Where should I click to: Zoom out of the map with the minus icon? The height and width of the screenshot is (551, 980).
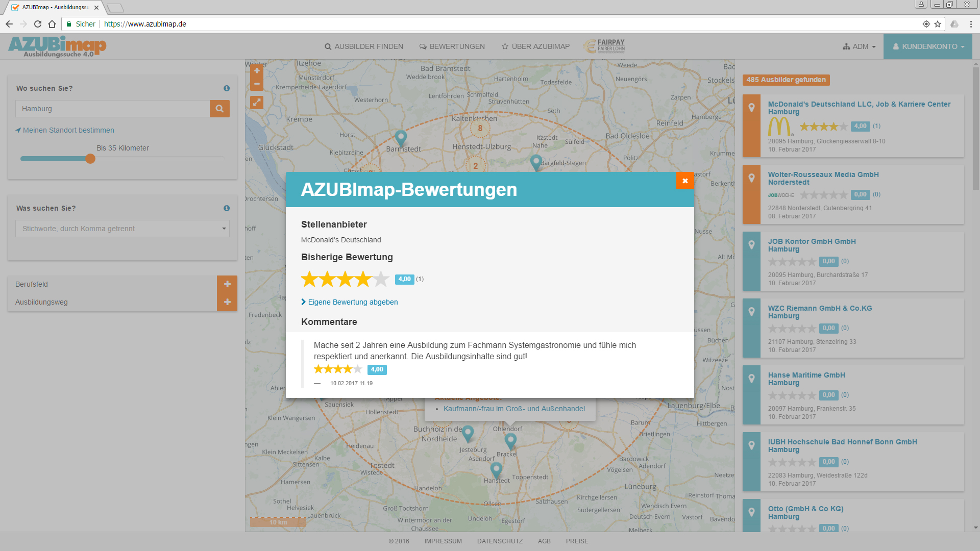(x=257, y=83)
